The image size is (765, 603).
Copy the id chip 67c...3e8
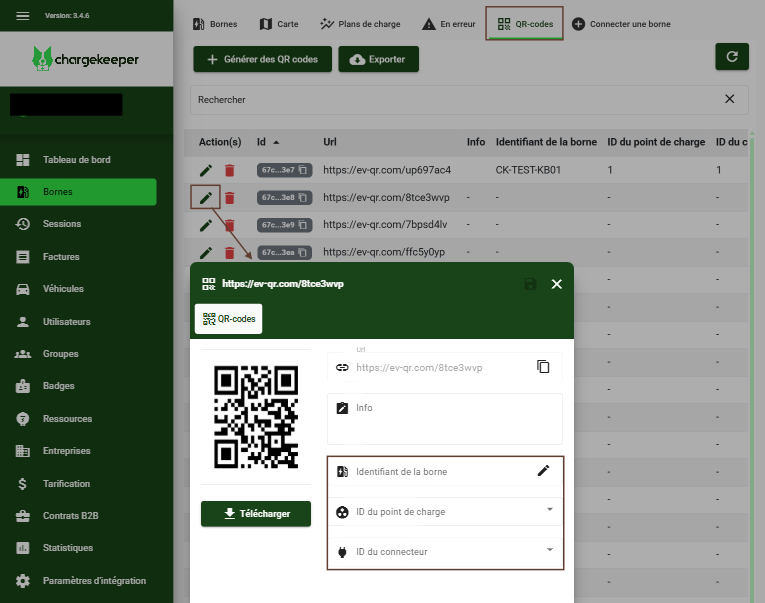tap(303, 198)
